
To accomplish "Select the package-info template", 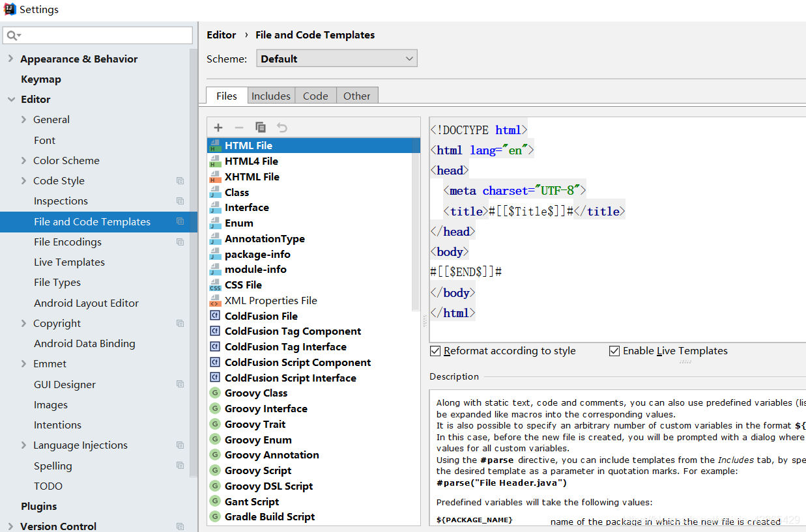I will click(x=257, y=255).
